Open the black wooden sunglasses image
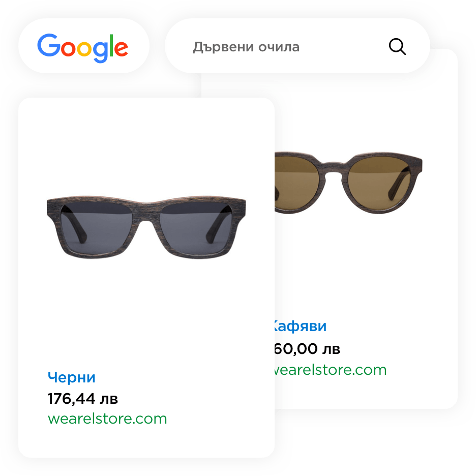Viewport: 476px width, 476px height. pyautogui.click(x=146, y=227)
